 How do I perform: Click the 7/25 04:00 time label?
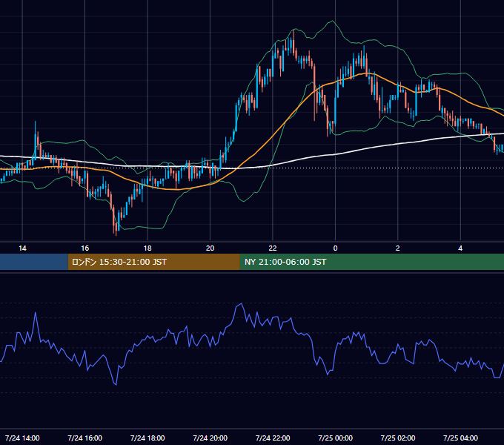(x=460, y=438)
